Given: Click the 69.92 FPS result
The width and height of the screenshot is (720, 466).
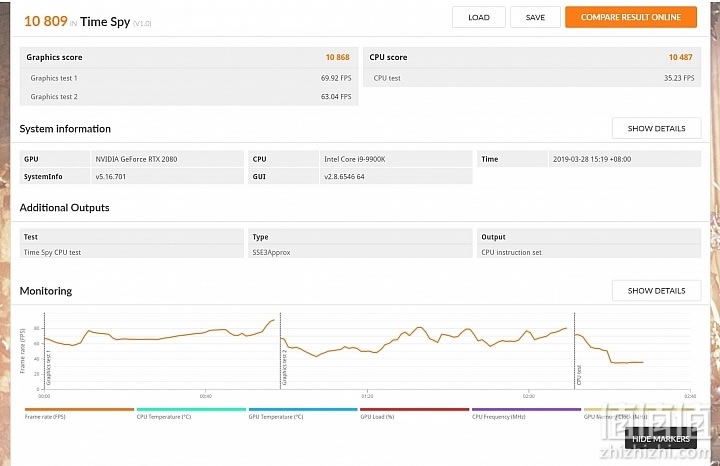Looking at the screenshot, I should tap(336, 78).
